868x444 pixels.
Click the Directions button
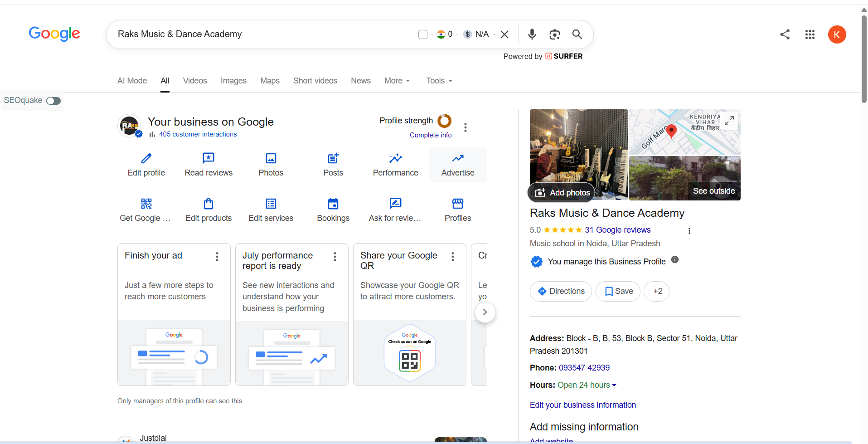coord(561,291)
